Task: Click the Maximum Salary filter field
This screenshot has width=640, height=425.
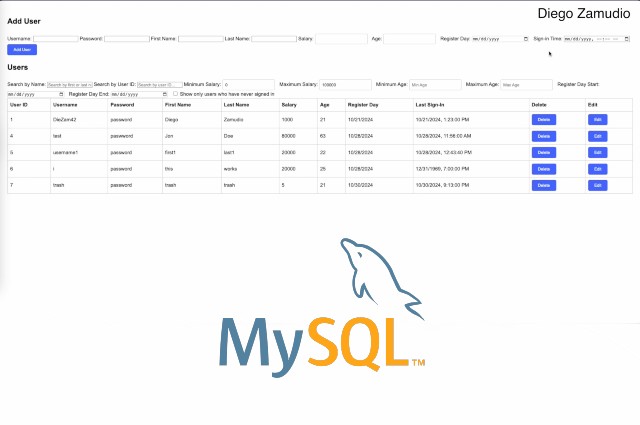Action: click(345, 85)
